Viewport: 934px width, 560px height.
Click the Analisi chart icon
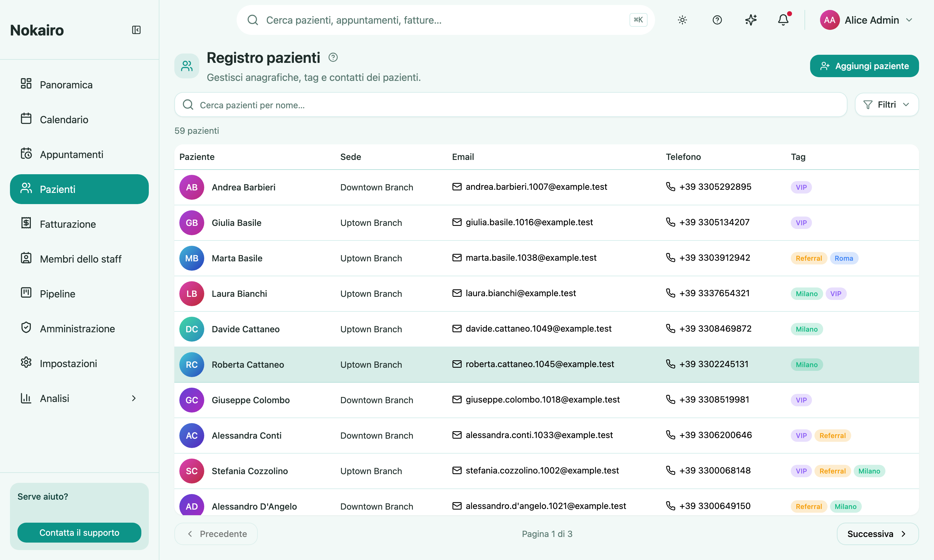26,398
